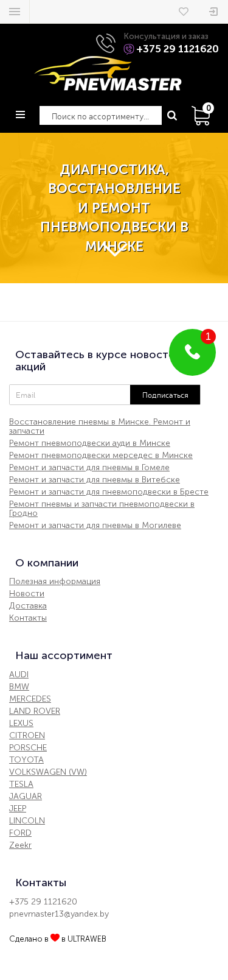The image size is (228, 980).
Task: Call the header number +375 29 1121620
Action: pos(178,49)
